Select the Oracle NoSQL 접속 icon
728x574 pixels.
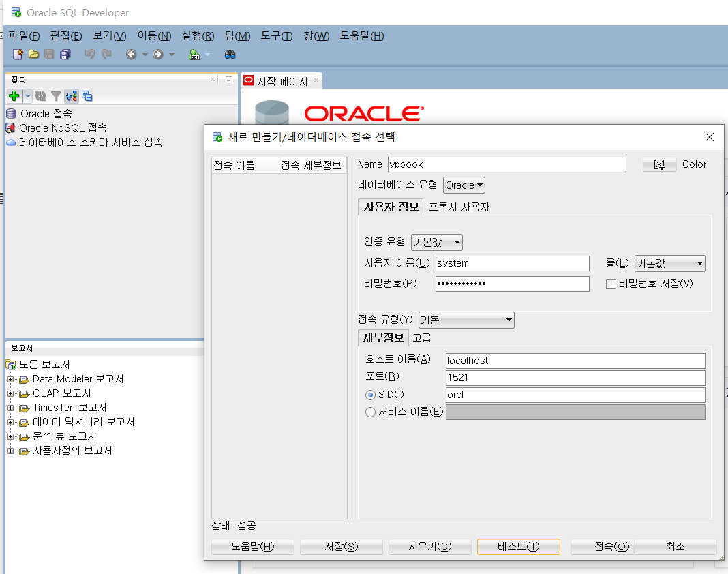tap(10, 127)
